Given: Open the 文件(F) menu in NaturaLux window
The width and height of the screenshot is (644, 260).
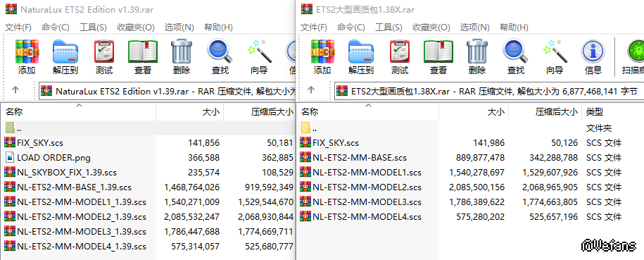Looking at the screenshot, I should 18,27.
